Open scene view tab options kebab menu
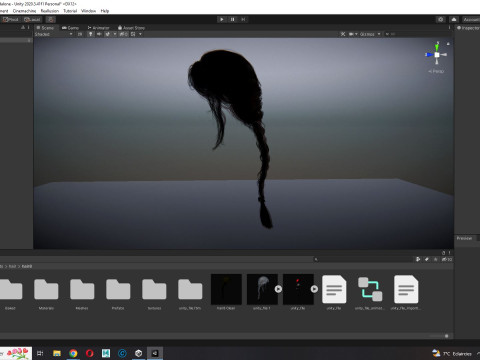 449,28
